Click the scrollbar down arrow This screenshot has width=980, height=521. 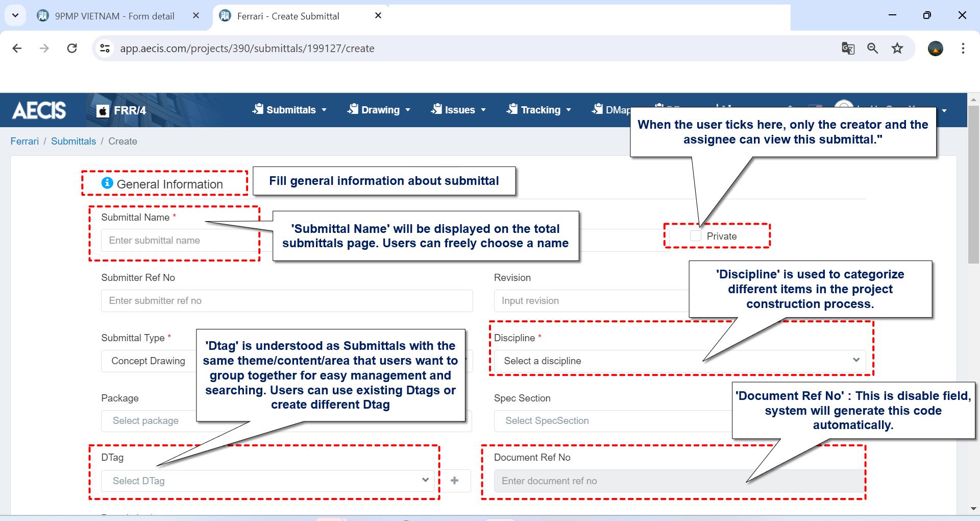[973, 509]
